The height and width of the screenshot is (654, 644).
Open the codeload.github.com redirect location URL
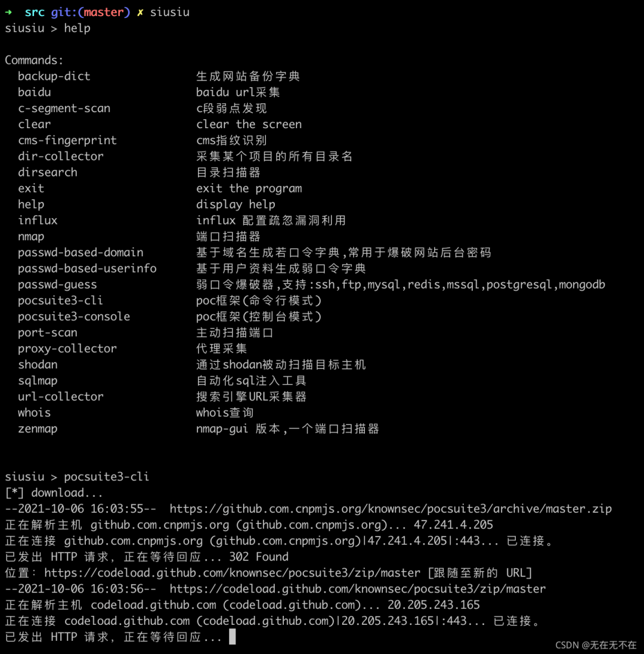click(233, 573)
